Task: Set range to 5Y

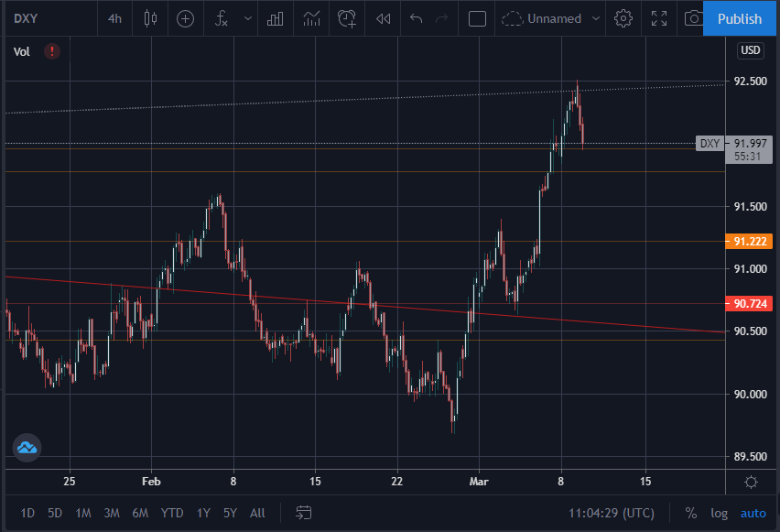Action: [x=230, y=513]
